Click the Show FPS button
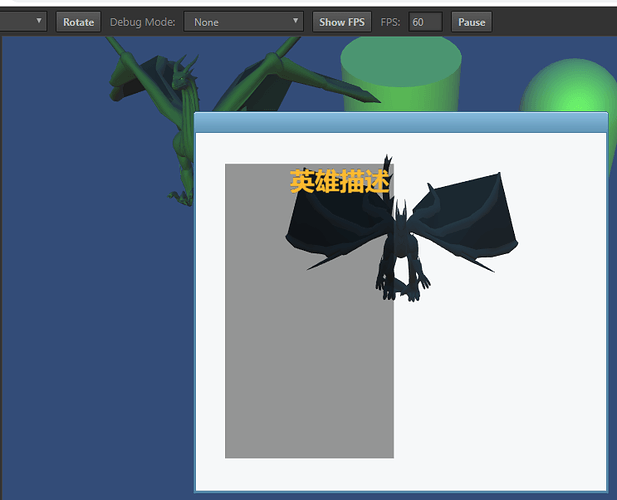 [x=342, y=22]
